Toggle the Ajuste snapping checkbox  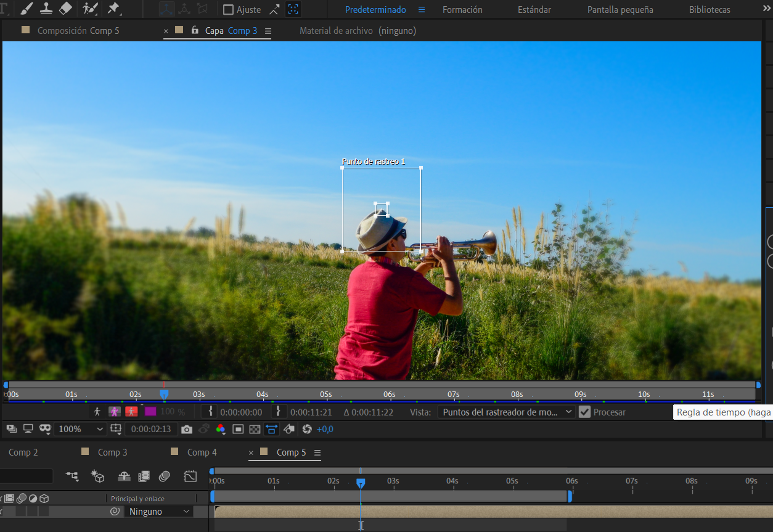228,10
